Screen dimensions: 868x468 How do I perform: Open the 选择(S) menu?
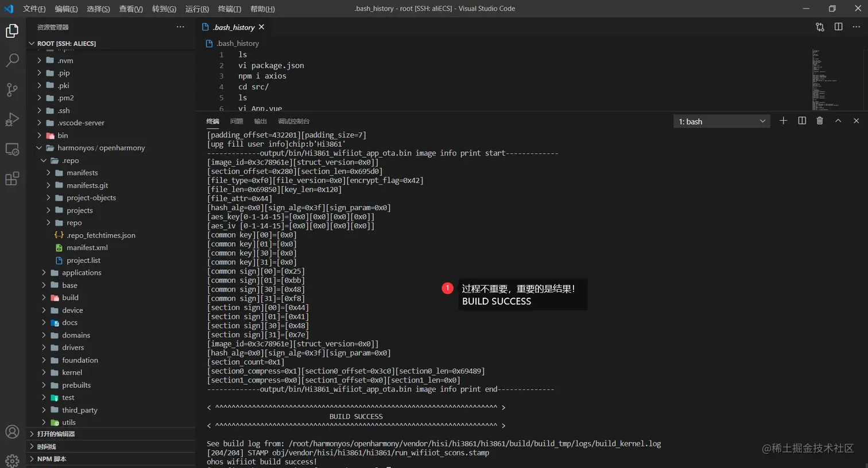click(98, 9)
